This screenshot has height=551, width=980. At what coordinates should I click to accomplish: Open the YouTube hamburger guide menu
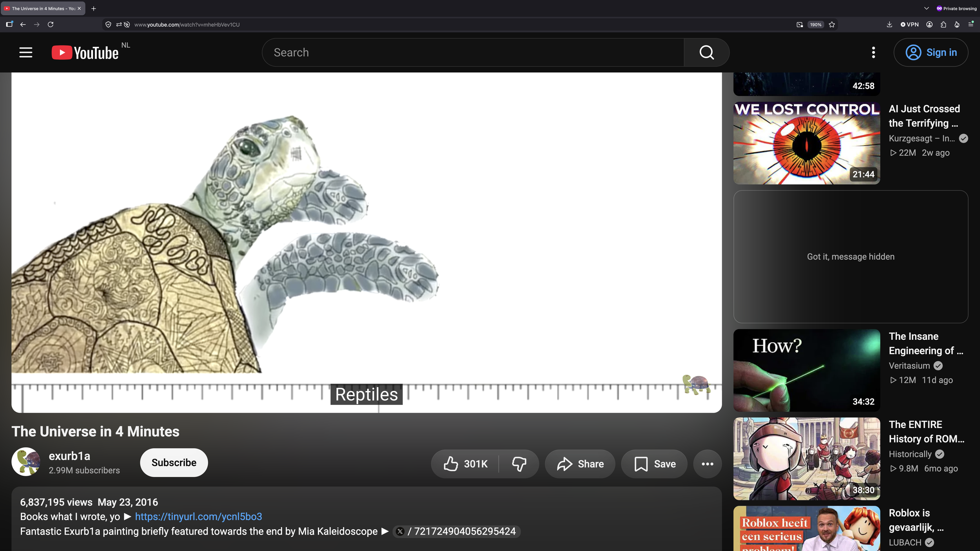[x=26, y=52]
